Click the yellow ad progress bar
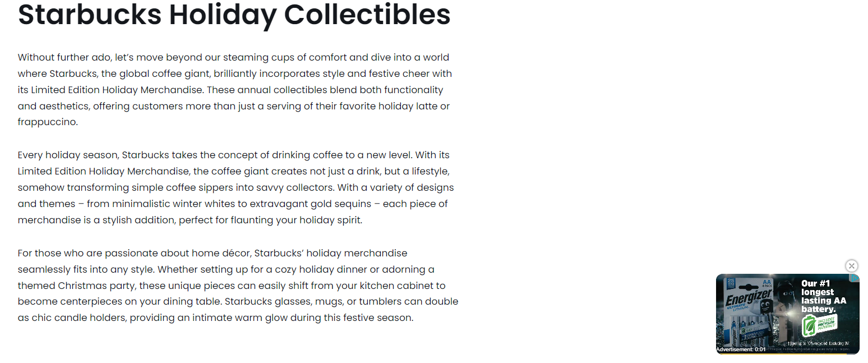This screenshot has width=868, height=363. 782,353
